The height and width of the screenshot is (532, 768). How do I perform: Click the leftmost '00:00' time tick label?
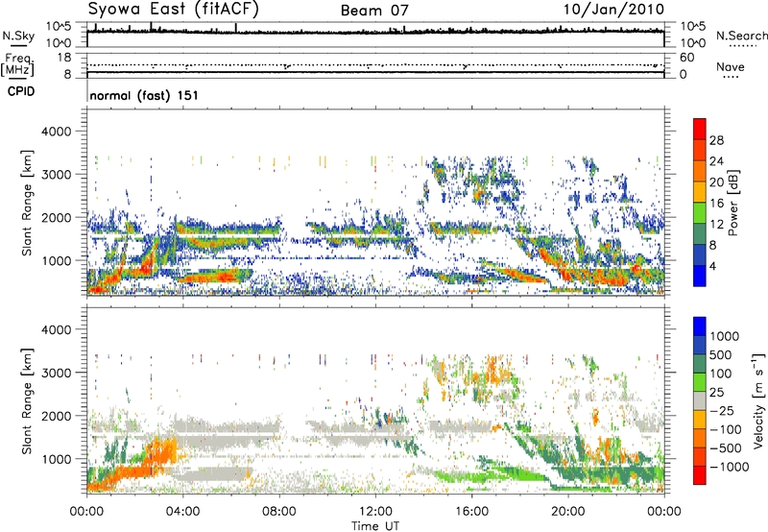tap(86, 512)
